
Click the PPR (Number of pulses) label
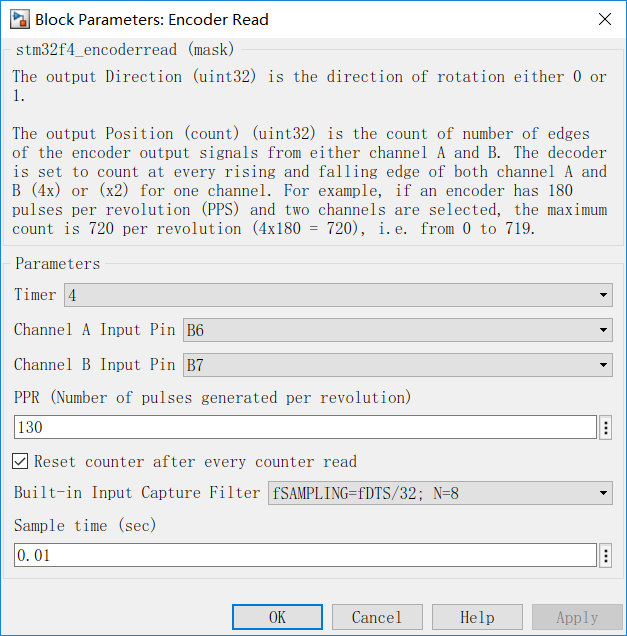212,398
